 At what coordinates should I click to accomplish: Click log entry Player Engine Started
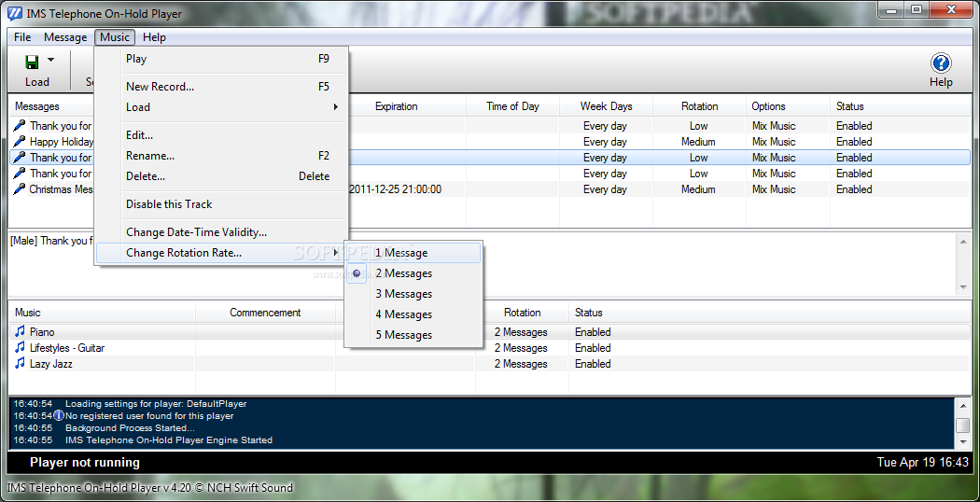click(x=169, y=440)
